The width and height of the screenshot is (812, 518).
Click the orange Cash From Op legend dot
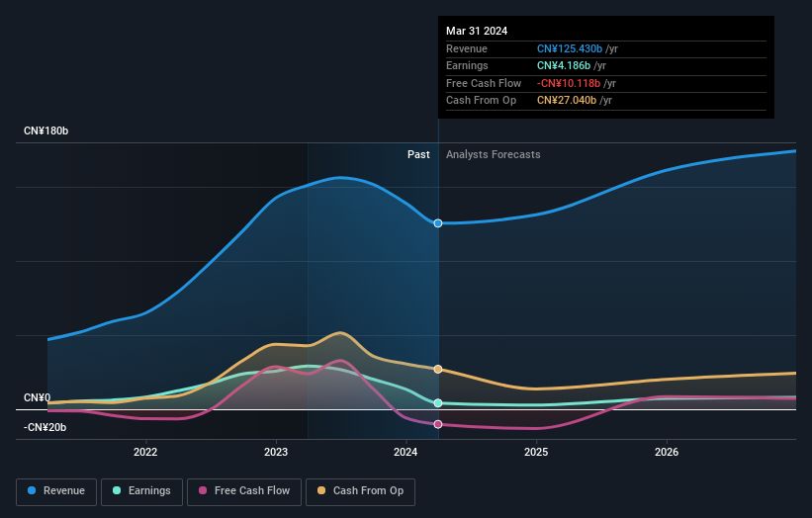click(321, 490)
